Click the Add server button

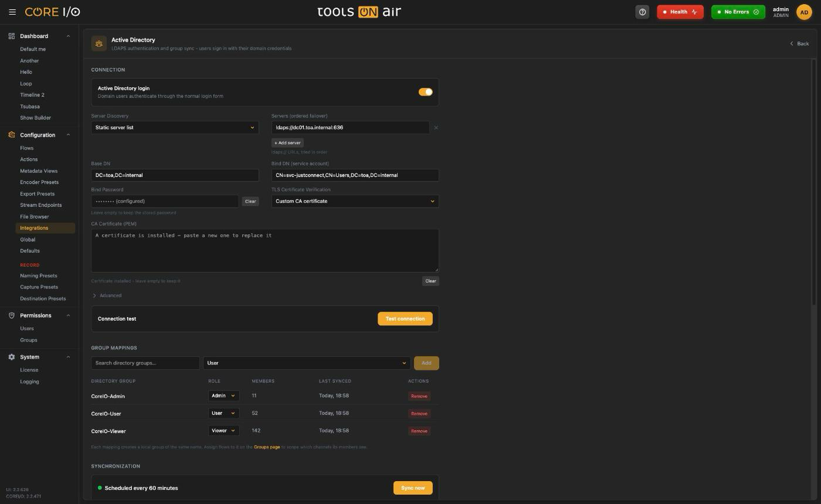(x=287, y=143)
